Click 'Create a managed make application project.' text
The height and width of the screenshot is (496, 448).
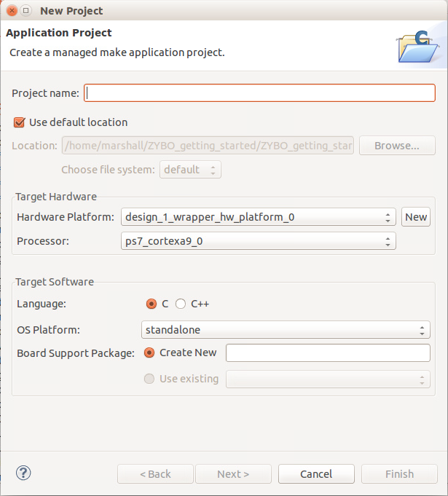point(117,52)
